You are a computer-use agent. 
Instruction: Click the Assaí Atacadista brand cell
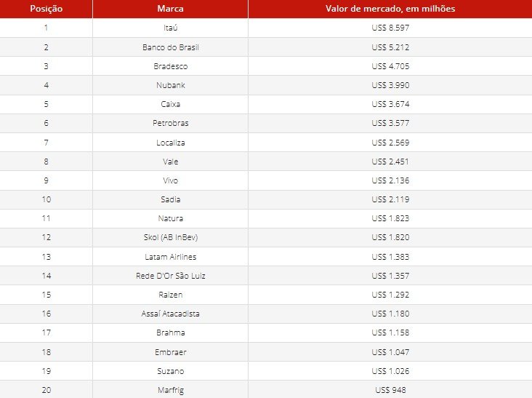pos(170,314)
